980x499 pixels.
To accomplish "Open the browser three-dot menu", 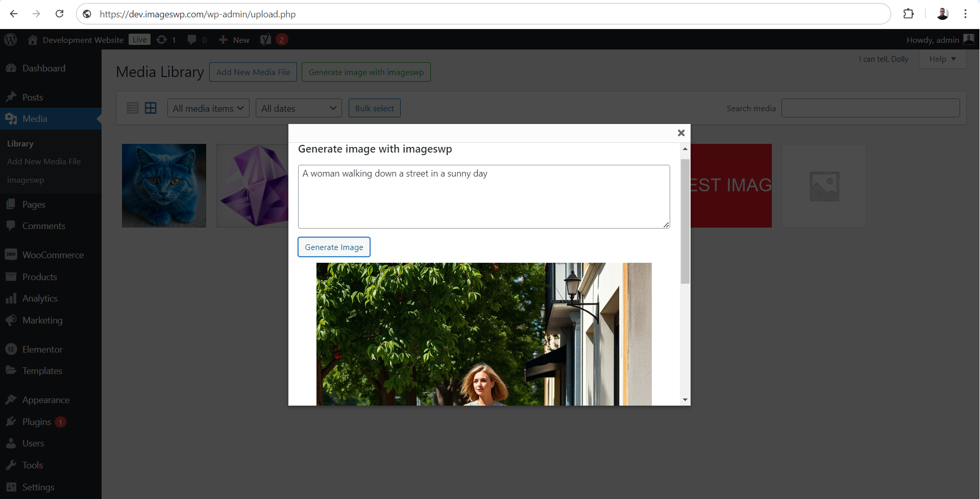I will coord(965,14).
